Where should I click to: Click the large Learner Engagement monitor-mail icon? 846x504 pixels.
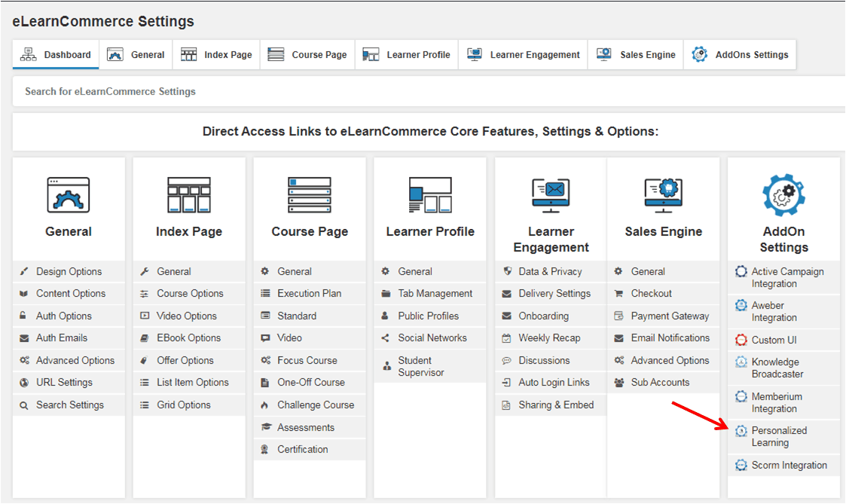point(551,195)
